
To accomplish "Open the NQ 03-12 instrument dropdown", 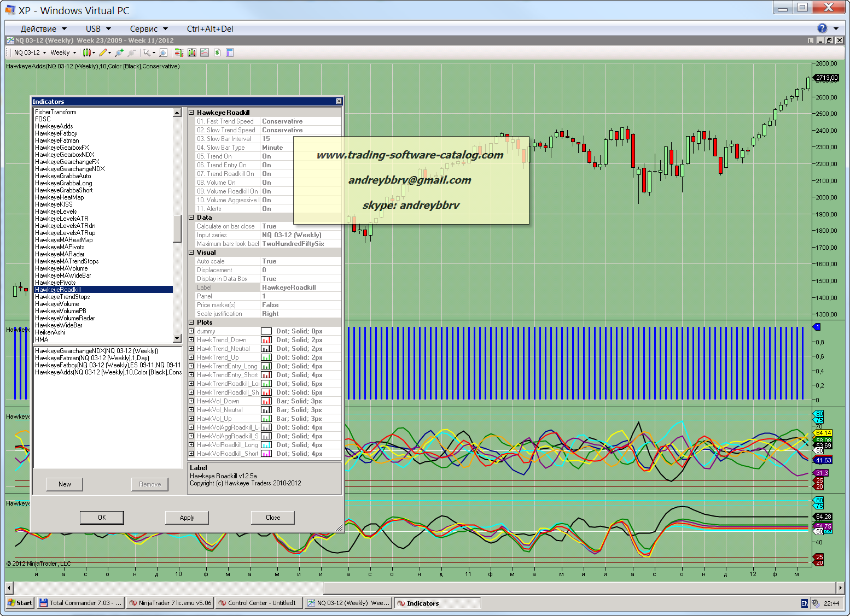I will (30, 53).
